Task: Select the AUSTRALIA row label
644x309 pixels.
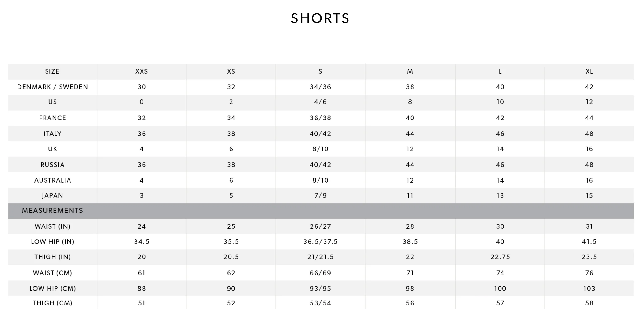Action: click(x=53, y=180)
